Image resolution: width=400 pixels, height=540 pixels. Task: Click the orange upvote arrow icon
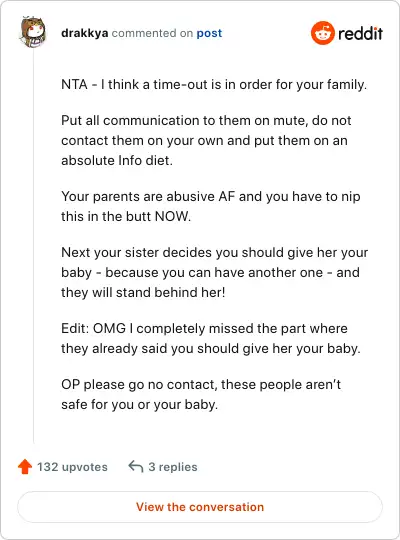[x=25, y=467]
